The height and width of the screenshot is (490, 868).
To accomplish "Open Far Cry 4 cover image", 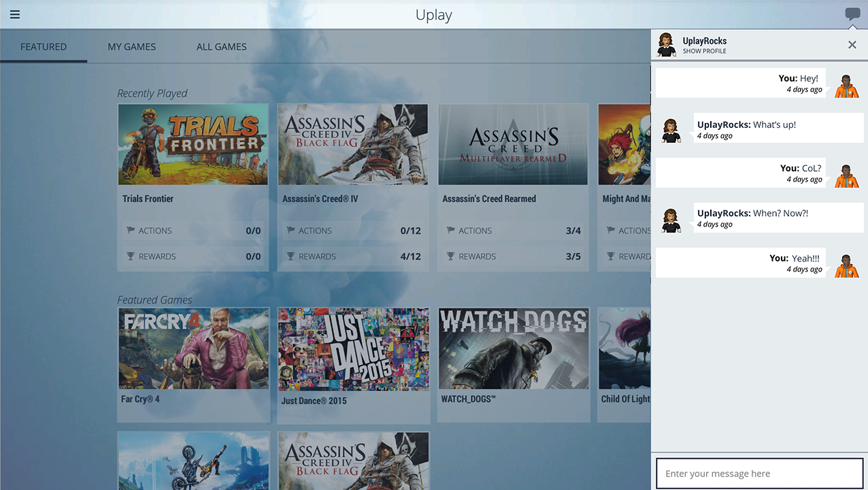I will pyautogui.click(x=194, y=348).
